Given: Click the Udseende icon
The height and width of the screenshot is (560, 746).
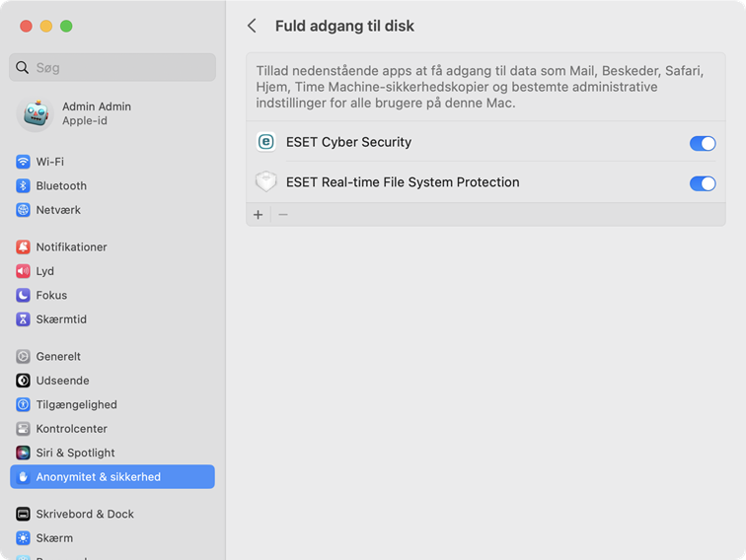Looking at the screenshot, I should (23, 381).
